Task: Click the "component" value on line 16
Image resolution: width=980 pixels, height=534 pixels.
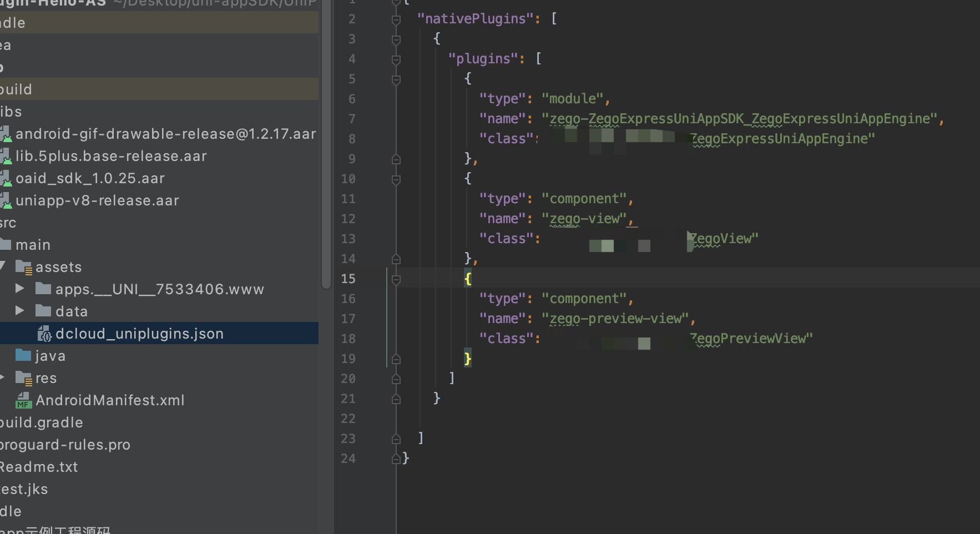Action: click(584, 299)
